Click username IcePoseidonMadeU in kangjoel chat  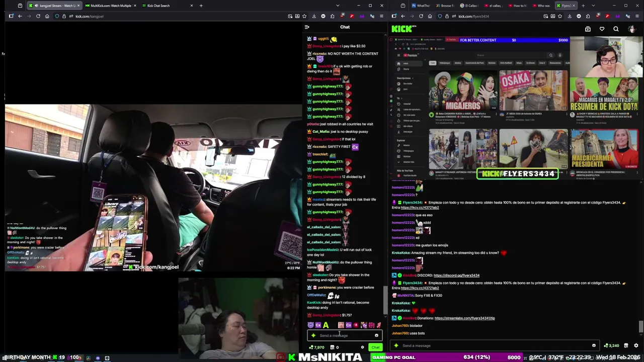coord(323,250)
